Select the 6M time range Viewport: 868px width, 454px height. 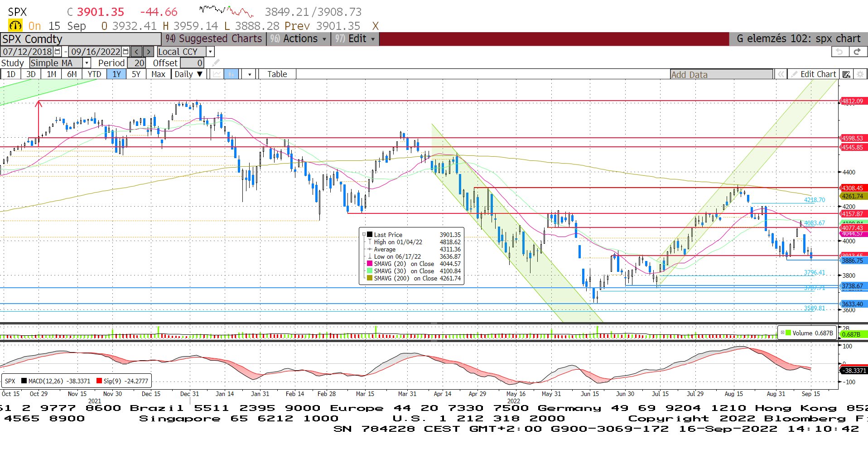(x=72, y=74)
